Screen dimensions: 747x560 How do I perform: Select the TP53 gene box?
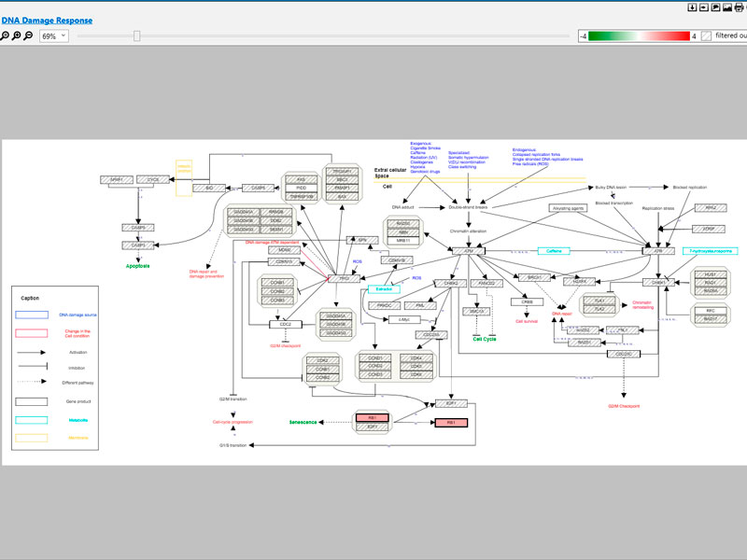pyautogui.click(x=344, y=278)
